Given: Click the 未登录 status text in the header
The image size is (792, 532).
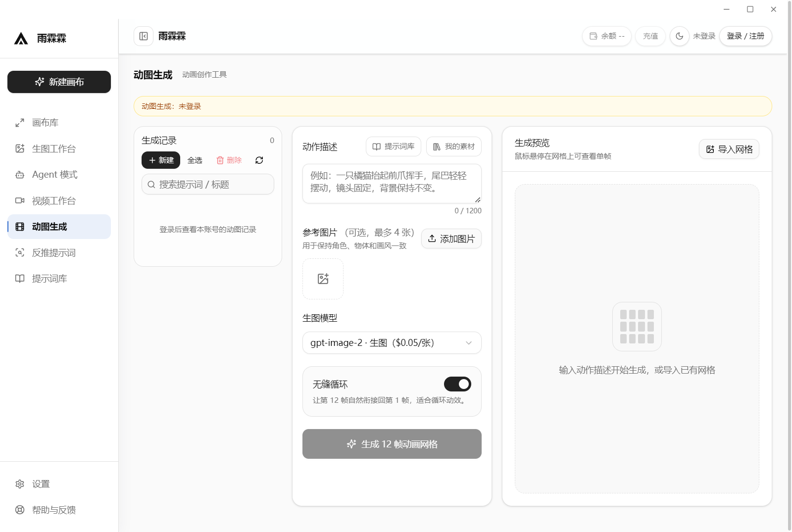Looking at the screenshot, I should coord(704,36).
